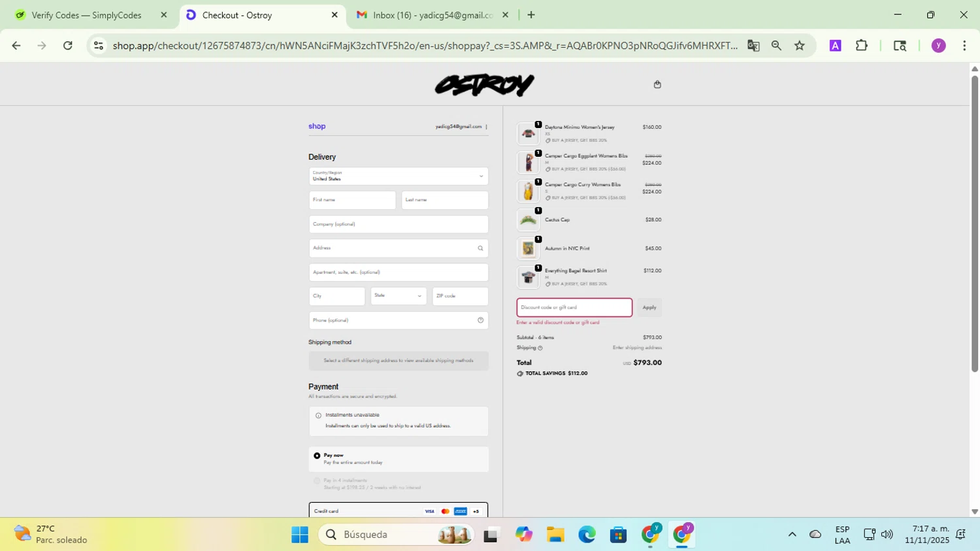The height and width of the screenshot is (551, 980).
Task: Click the browser address bar URL
Action: [x=425, y=45]
